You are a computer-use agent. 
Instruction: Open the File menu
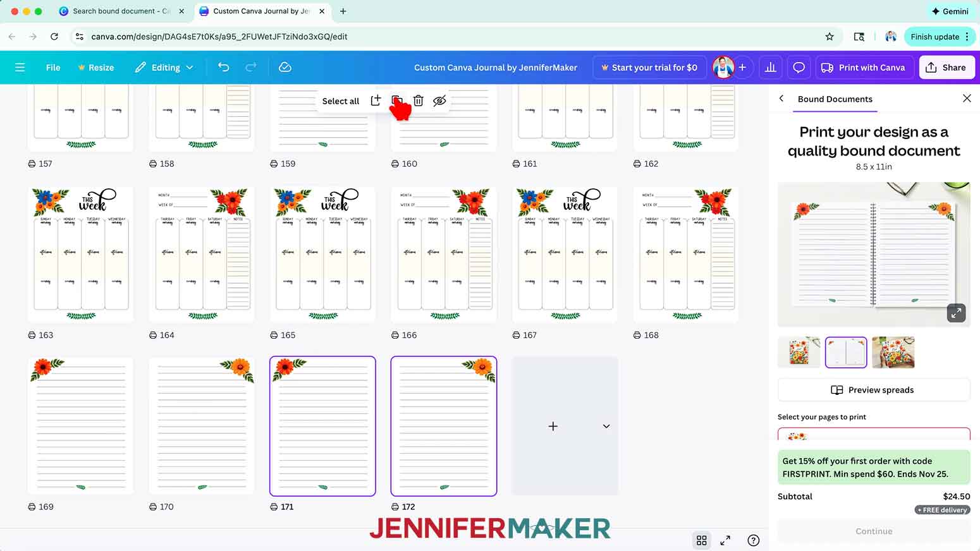click(x=53, y=67)
